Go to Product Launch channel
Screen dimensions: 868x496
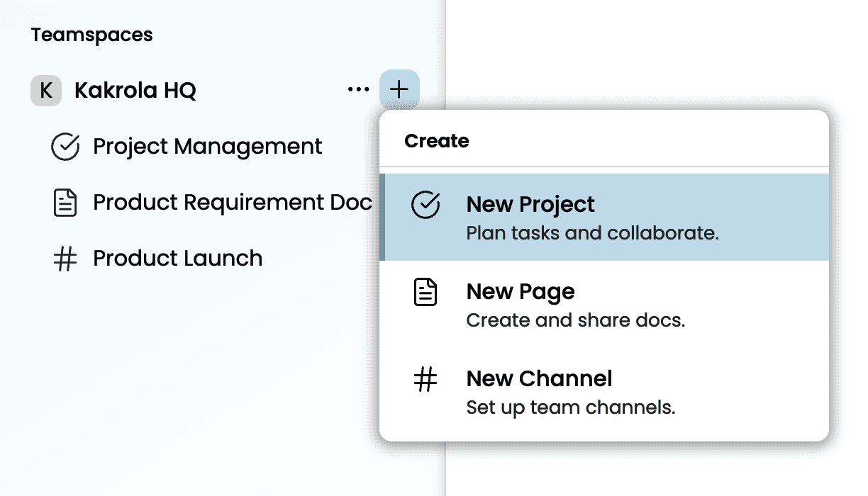coord(177,259)
